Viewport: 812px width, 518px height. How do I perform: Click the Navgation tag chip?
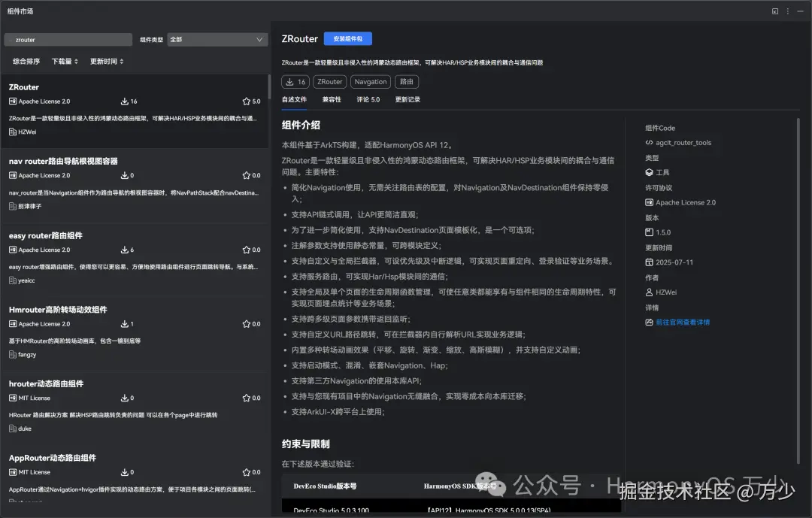(370, 82)
